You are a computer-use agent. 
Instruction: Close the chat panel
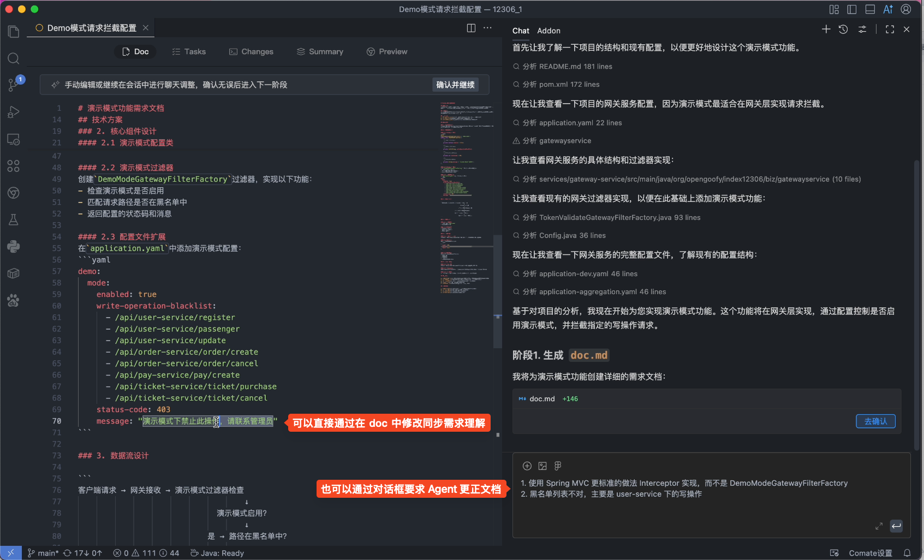907,29
